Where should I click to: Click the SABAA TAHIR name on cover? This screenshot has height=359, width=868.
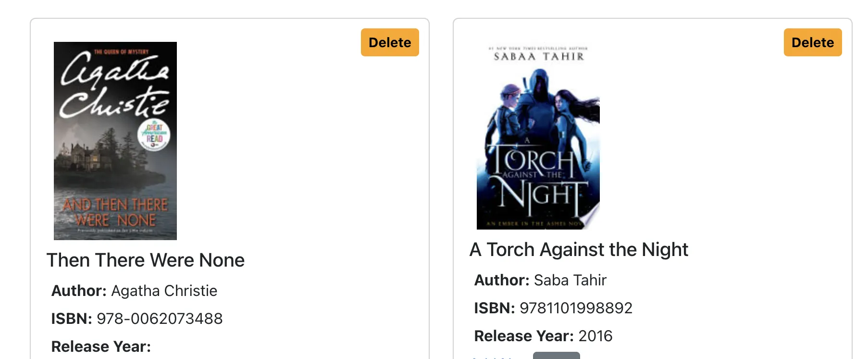pos(539,56)
